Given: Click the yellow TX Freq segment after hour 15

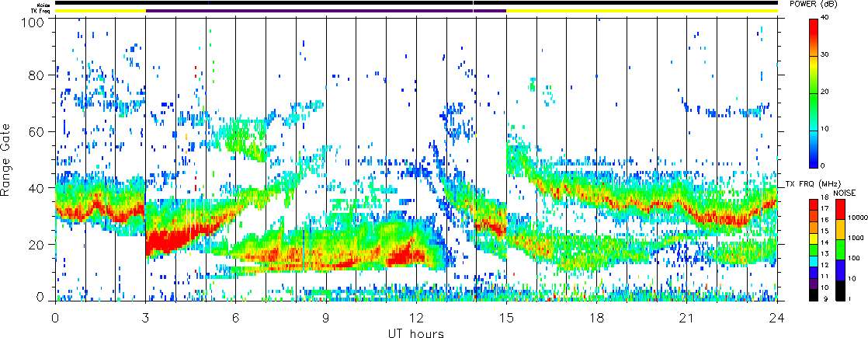Looking at the screenshot, I should (642, 11).
